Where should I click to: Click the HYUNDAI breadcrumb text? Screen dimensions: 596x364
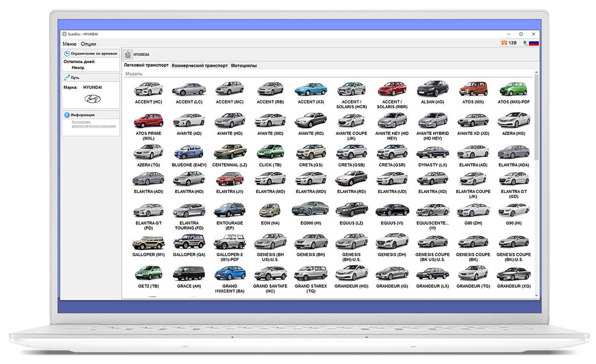click(x=141, y=55)
